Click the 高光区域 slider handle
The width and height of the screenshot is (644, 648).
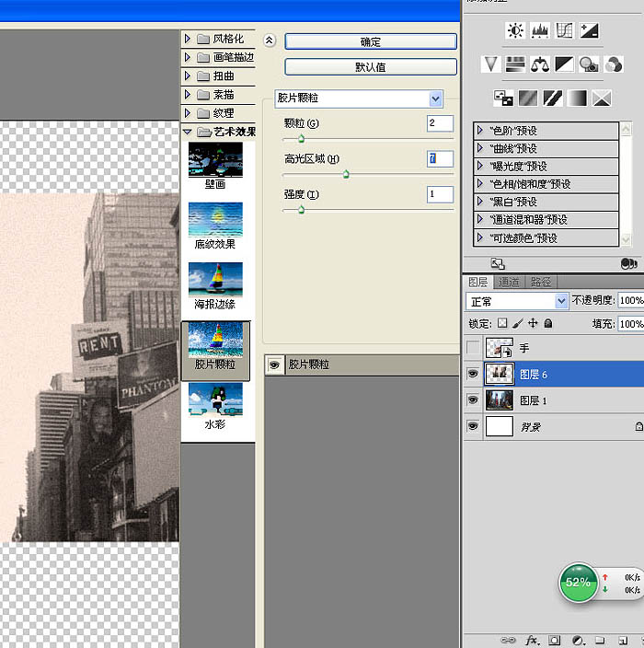click(x=346, y=173)
